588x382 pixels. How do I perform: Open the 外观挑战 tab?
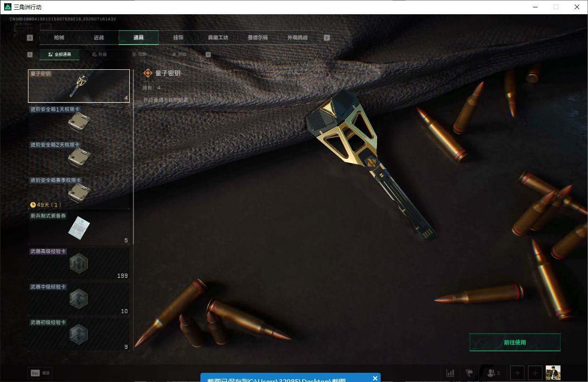[297, 38]
